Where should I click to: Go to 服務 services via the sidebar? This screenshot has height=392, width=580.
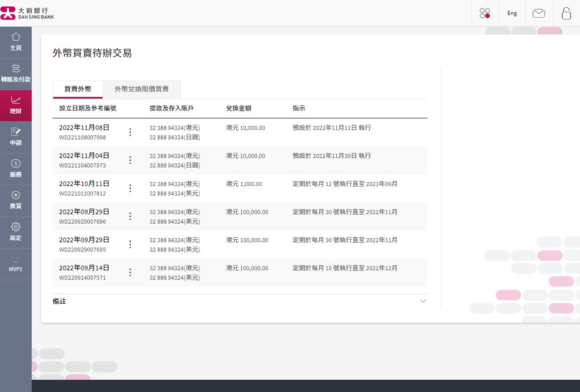(16, 169)
